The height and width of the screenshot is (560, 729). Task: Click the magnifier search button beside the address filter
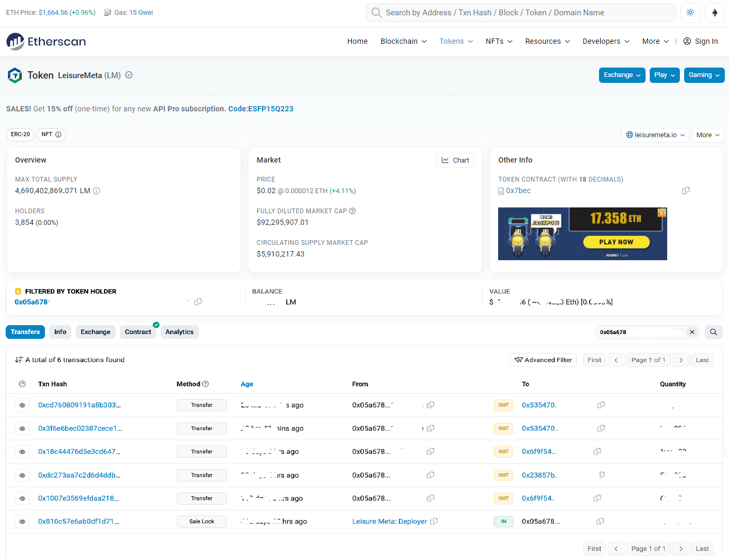(x=713, y=332)
